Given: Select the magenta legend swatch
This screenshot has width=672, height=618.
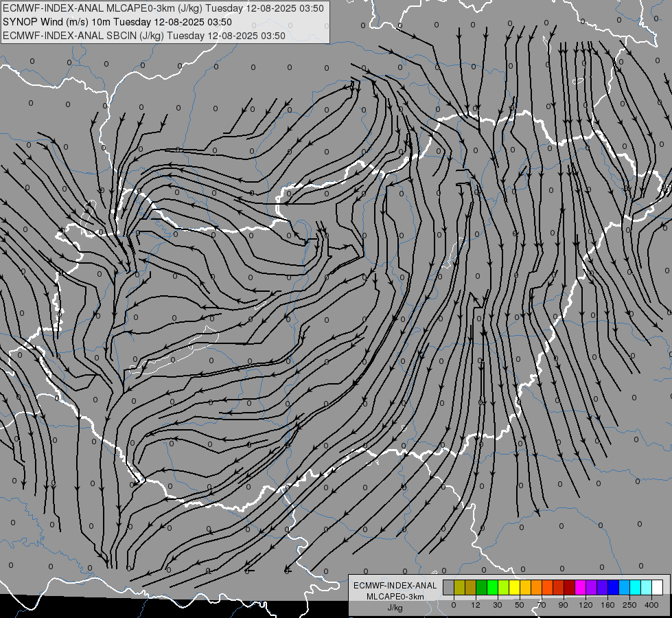Looking at the screenshot, I should coord(581,587).
